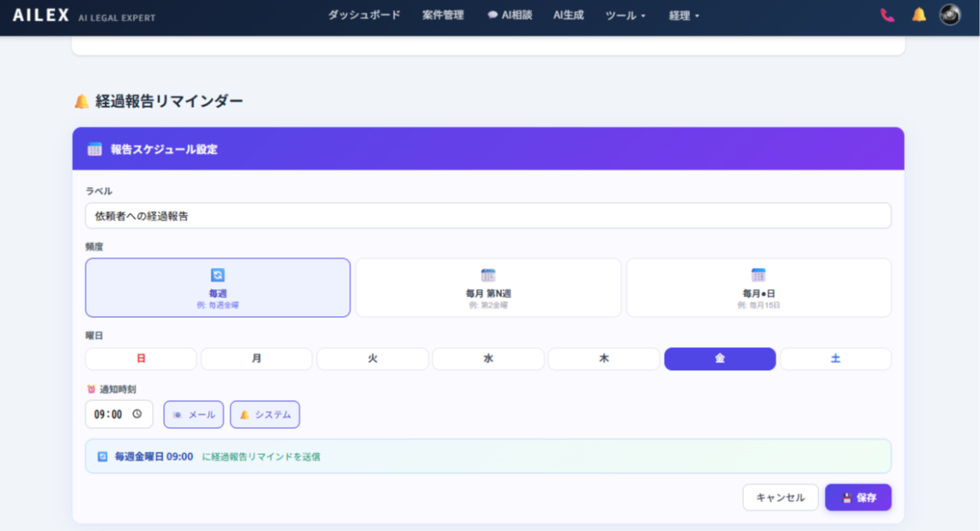This screenshot has width=980, height=531.
Task: Click the AILEX logo
Action: [x=41, y=16]
